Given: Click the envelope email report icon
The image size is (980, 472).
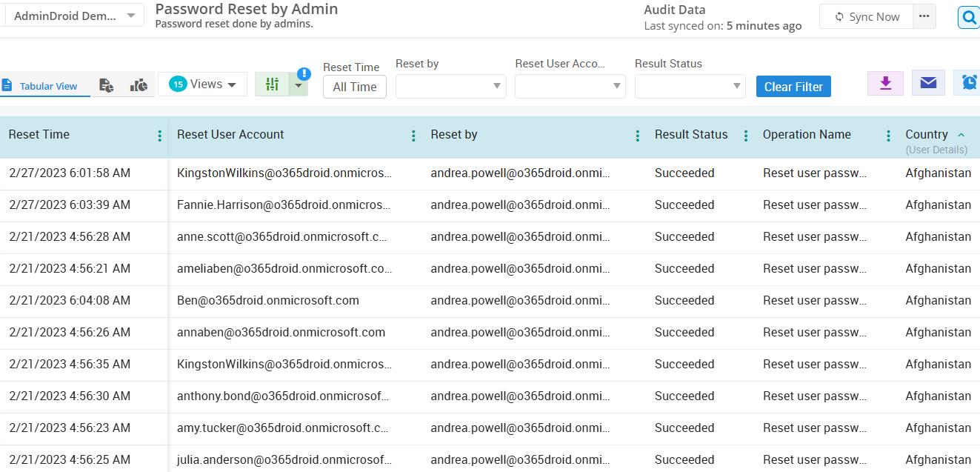Looking at the screenshot, I should [928, 83].
